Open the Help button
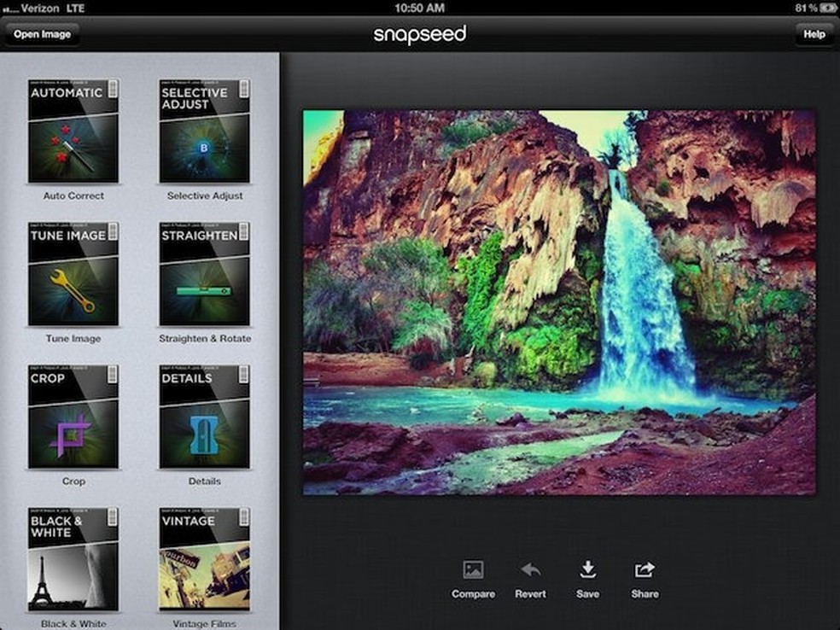Viewport: 840px width, 630px height. (814, 34)
